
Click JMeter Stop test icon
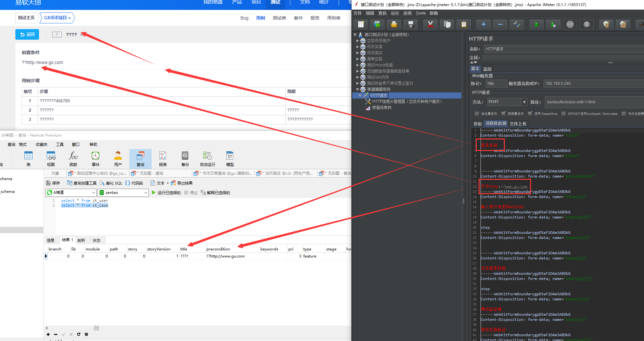tap(570, 24)
